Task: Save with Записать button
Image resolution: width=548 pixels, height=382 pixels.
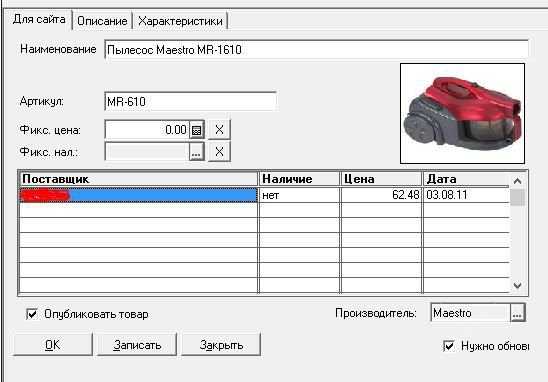Action: [x=137, y=345]
